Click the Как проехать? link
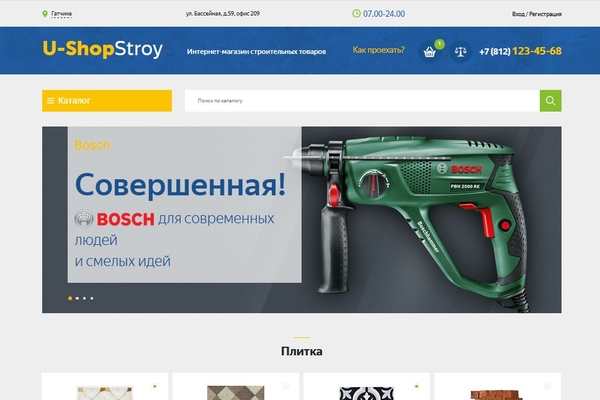The width and height of the screenshot is (600, 400). coord(378,50)
